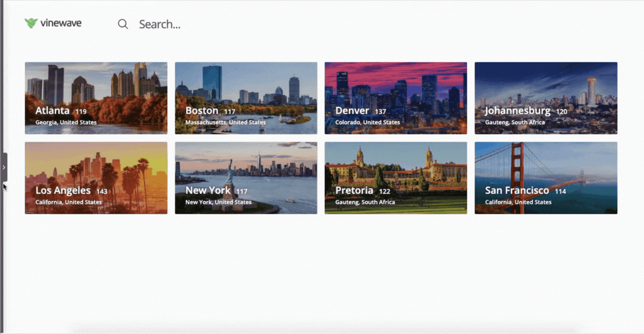Click Johannesburg's 'Gauteng, South Africa' caption
The width and height of the screenshot is (644, 334).
(515, 122)
